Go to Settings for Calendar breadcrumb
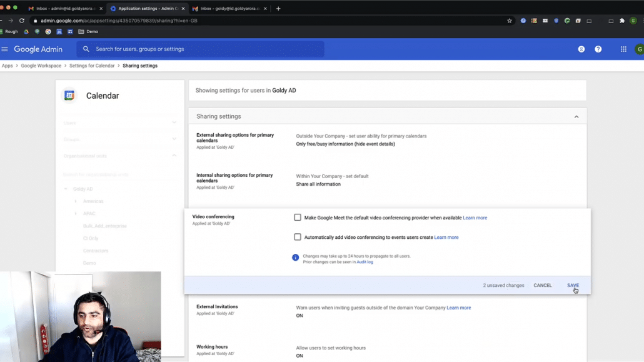Image resolution: width=644 pixels, height=362 pixels. [92, 66]
